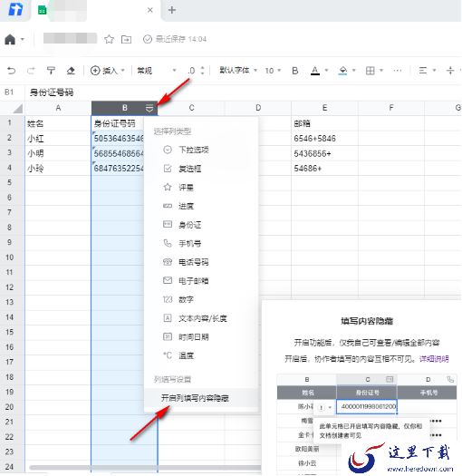Viewport: 462px width, 476px height.
Task: Select column E header
Action: [324, 108]
